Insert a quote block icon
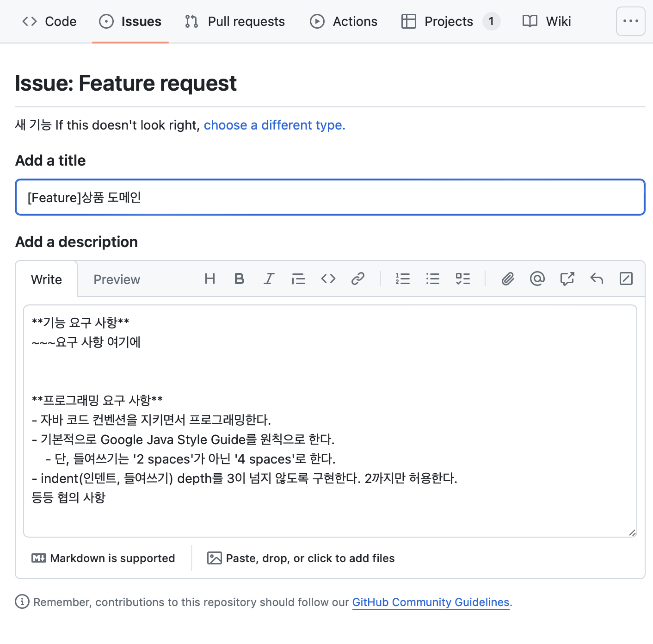Screen dimensions: 653x644 pos(298,279)
